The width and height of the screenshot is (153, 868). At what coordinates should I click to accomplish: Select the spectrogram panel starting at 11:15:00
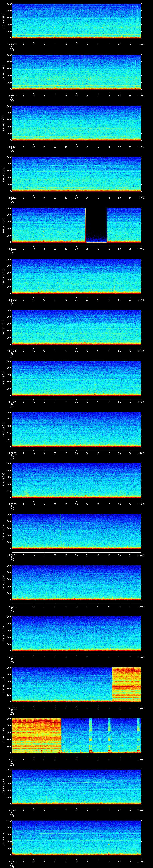click(77, 72)
